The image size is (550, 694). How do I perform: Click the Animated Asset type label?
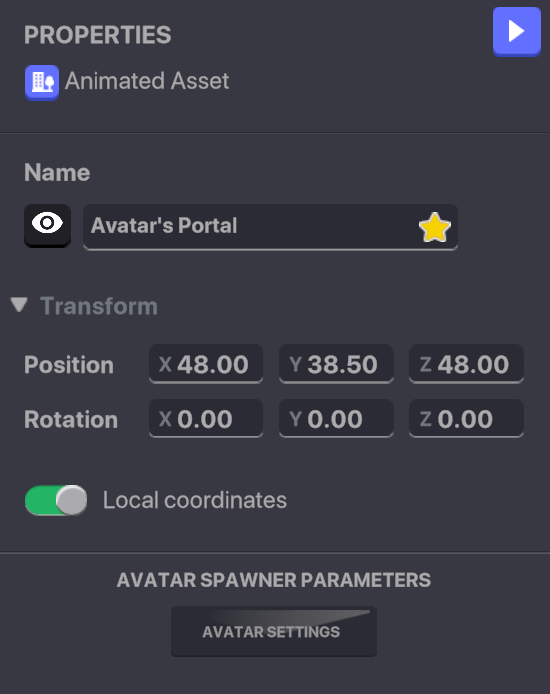pyautogui.click(x=147, y=81)
